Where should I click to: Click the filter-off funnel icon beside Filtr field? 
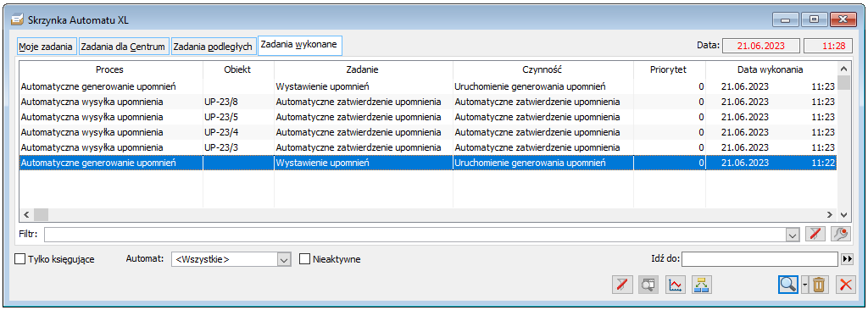coord(815,234)
